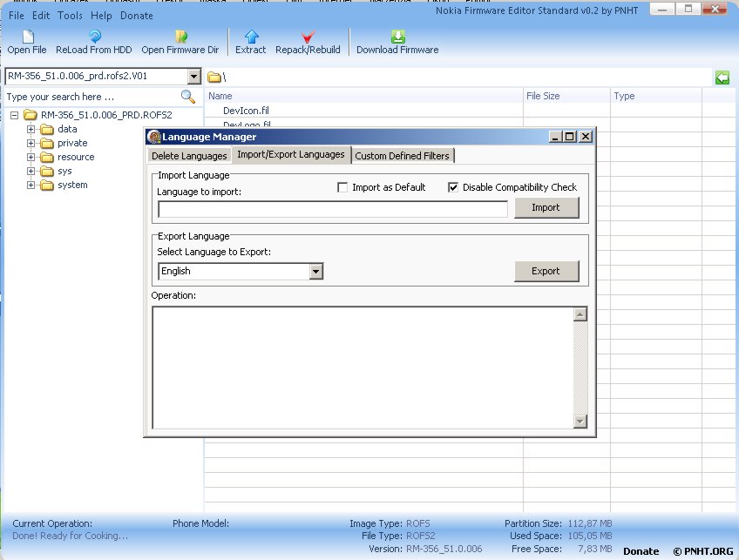Click the Language to import field

[x=333, y=209]
